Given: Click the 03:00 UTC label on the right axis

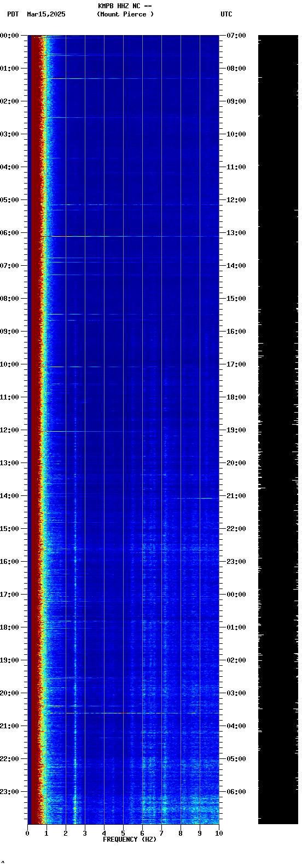Looking at the screenshot, I should [236, 693].
